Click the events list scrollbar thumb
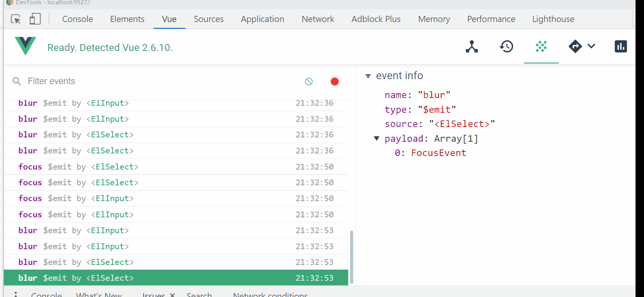This screenshot has height=297, width=644. [x=351, y=257]
